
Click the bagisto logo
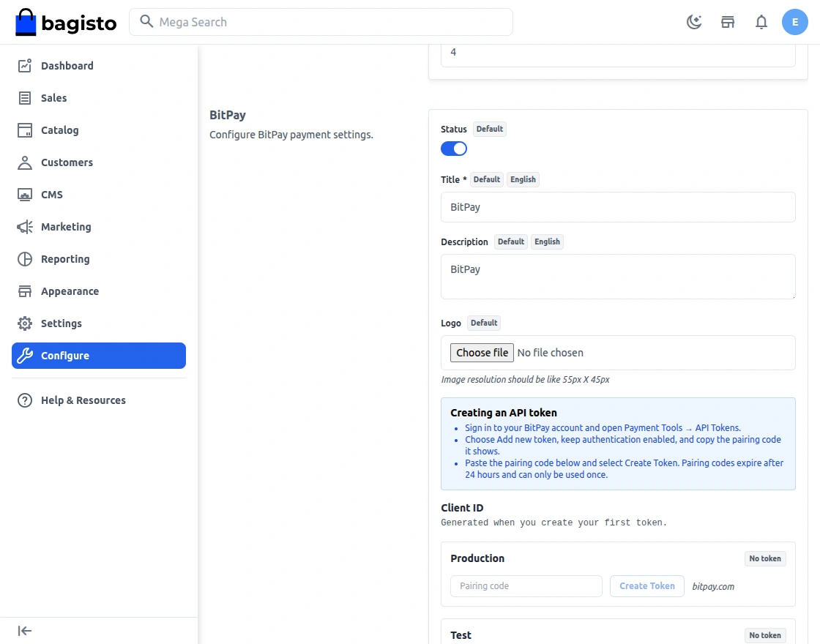pos(66,23)
